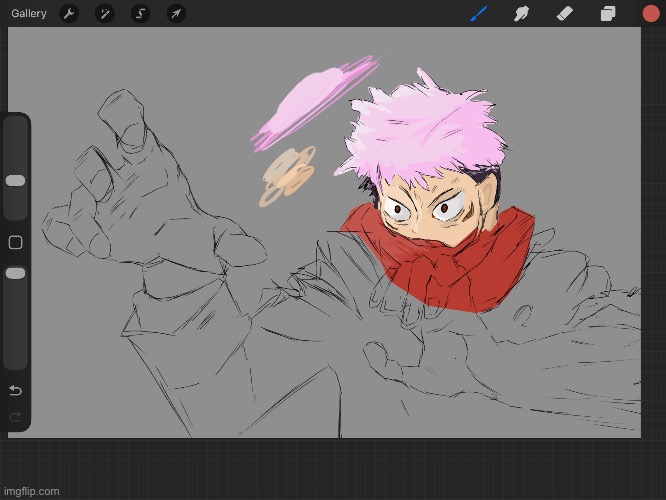Open the red color picker circle

pos(651,13)
